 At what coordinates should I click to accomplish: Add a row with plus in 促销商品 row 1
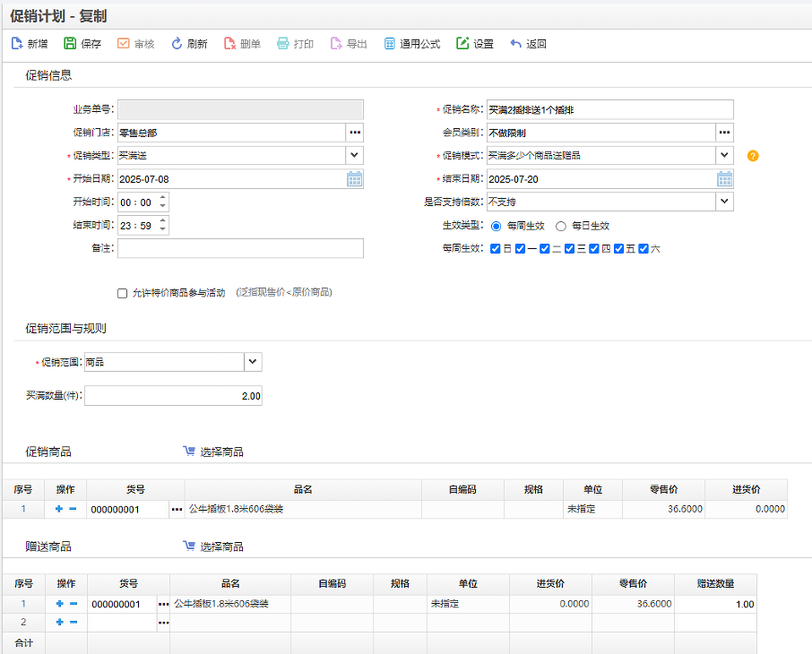point(59,509)
